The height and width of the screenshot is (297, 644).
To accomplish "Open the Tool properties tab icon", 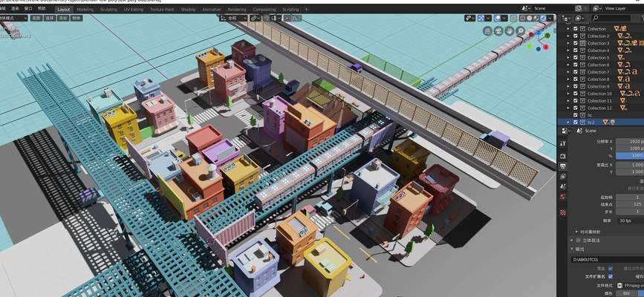I will pyautogui.click(x=563, y=143).
